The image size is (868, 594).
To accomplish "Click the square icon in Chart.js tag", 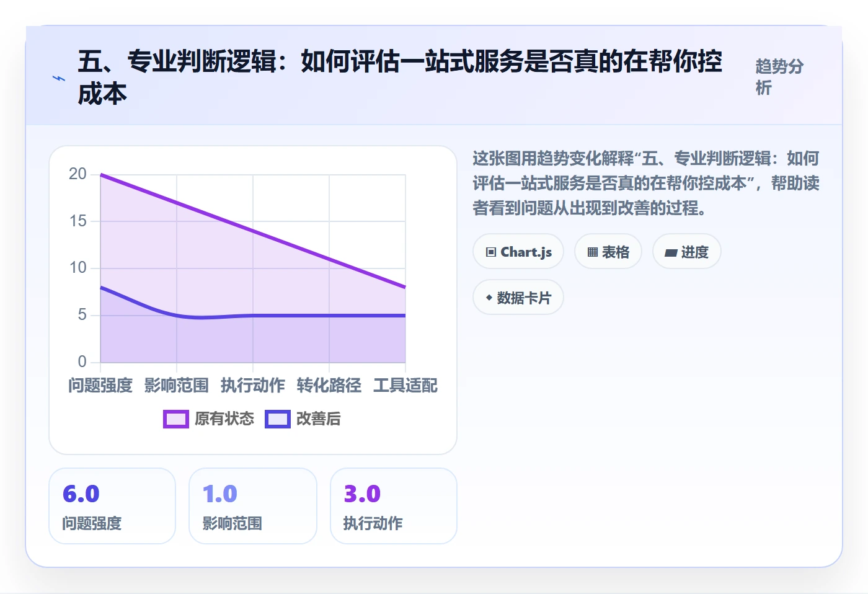I will (x=491, y=252).
